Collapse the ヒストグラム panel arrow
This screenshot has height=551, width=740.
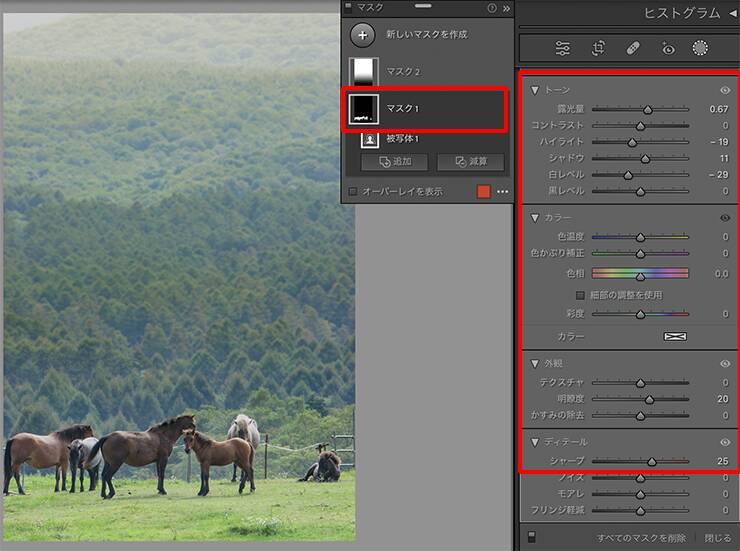[731, 12]
